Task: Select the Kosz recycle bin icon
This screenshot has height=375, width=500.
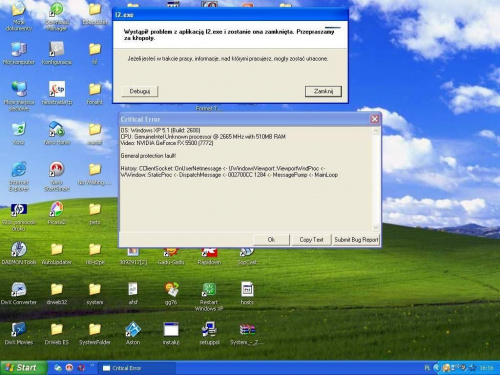Action: 19,133
